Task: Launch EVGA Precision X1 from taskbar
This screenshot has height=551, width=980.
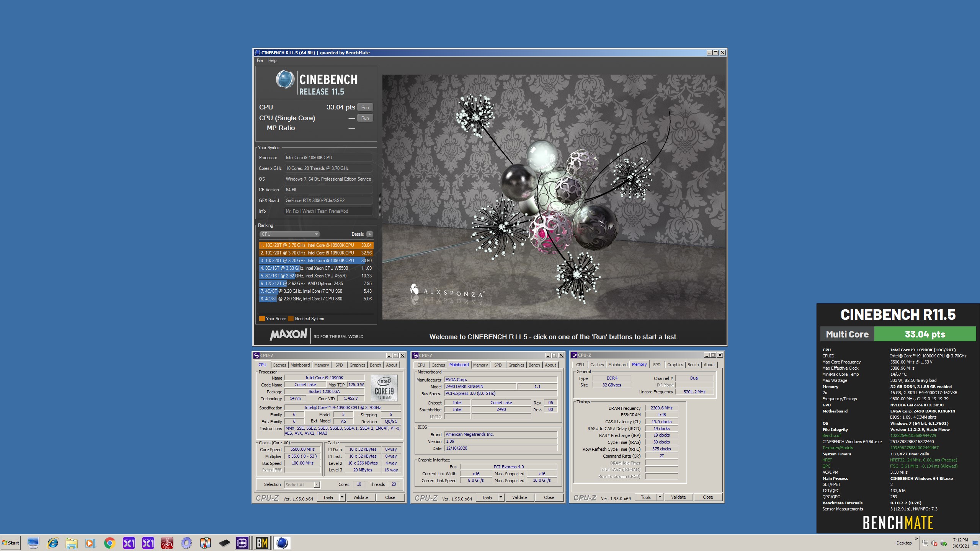Action: pyautogui.click(x=129, y=543)
